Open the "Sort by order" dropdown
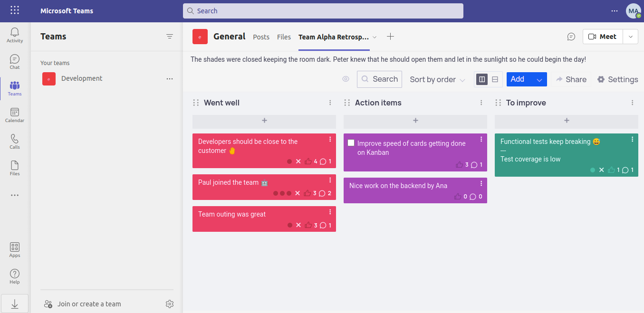The image size is (644, 313). tap(436, 79)
